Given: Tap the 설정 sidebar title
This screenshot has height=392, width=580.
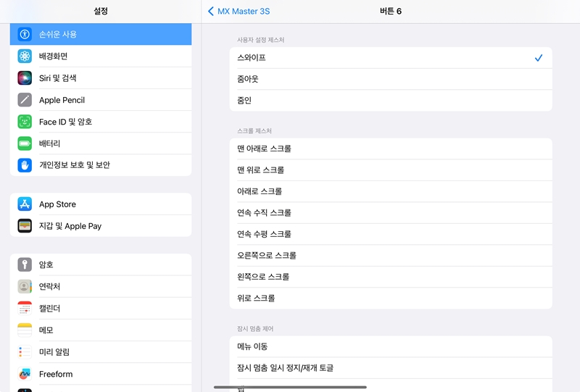Looking at the screenshot, I should click(x=101, y=11).
